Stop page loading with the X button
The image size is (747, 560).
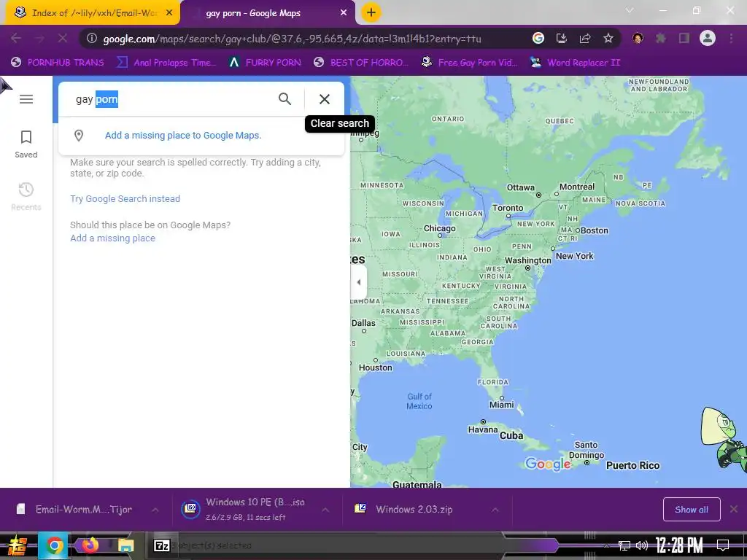63,38
